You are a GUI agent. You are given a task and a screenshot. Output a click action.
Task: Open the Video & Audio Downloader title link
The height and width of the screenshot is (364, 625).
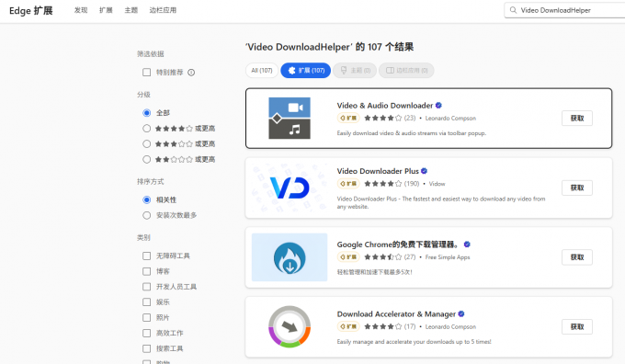[384, 106]
